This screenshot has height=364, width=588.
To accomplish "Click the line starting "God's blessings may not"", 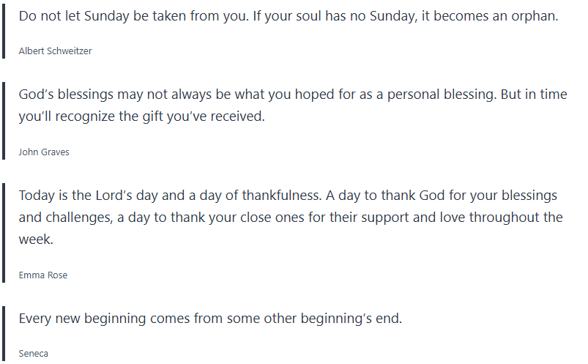I will [293, 95].
